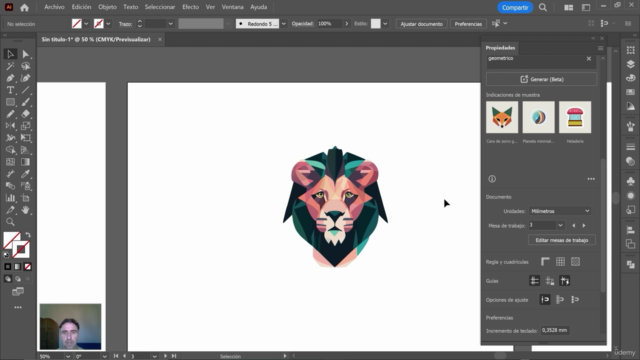Select the Reflect tool
Screen dimensions: 640x360
[x=10, y=126]
